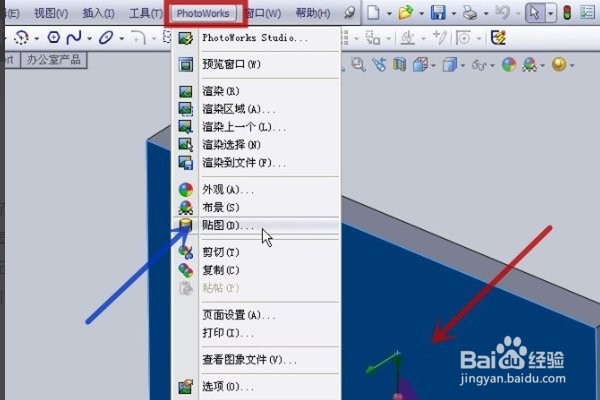The width and height of the screenshot is (600, 400).
Task: Select the Polygon sketch tool
Action: [54, 38]
